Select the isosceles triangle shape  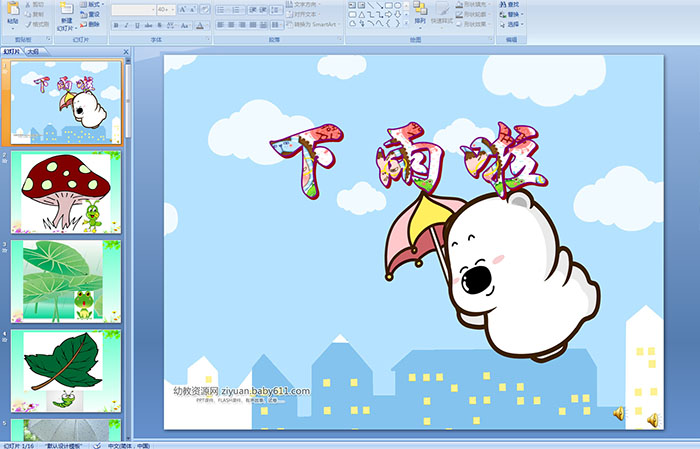(361, 14)
